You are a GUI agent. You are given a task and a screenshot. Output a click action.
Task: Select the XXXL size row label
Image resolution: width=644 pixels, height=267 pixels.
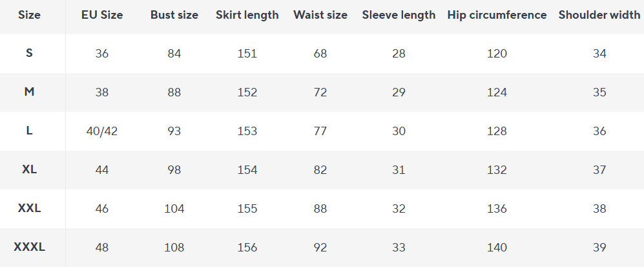coord(29,248)
